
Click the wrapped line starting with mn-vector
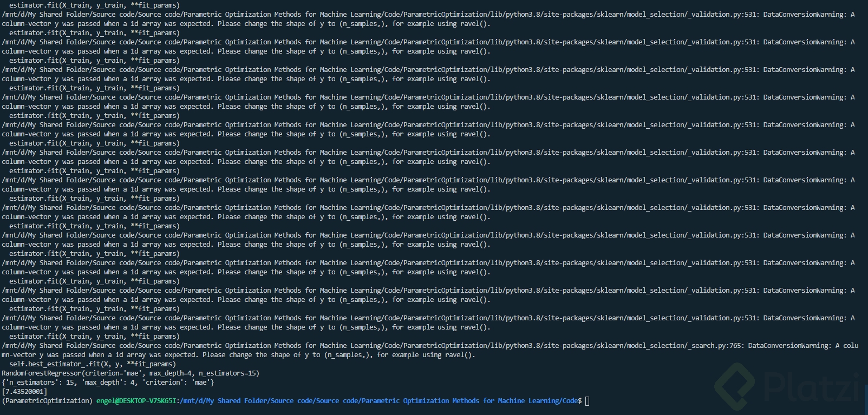238,355
